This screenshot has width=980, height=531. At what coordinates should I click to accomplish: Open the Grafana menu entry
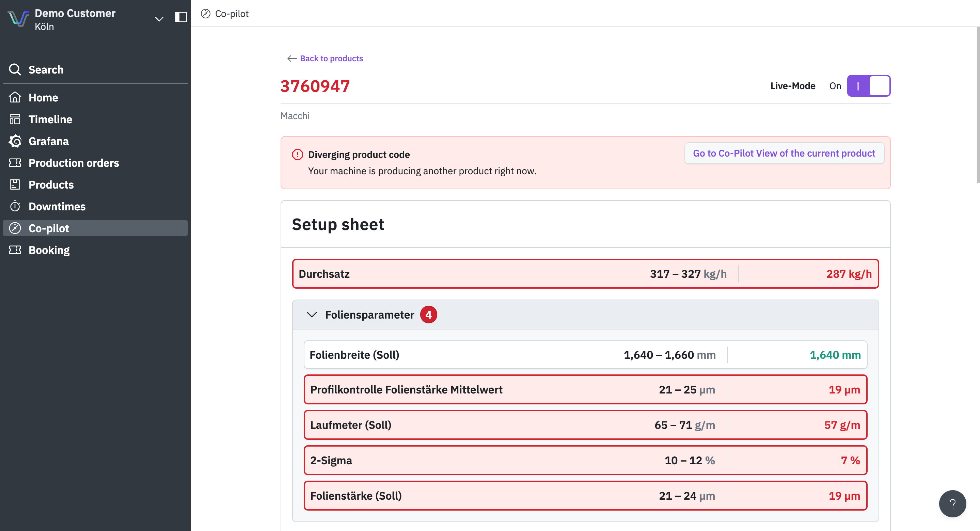coord(95,141)
